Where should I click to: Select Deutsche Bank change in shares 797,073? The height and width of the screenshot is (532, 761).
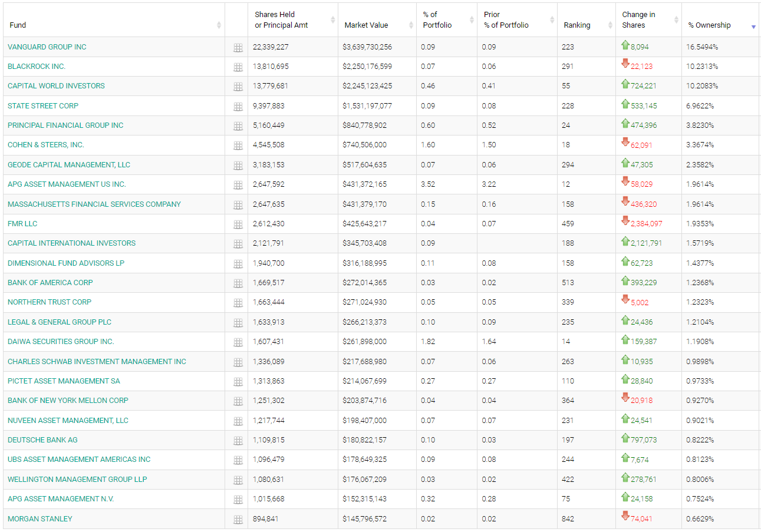pos(644,440)
